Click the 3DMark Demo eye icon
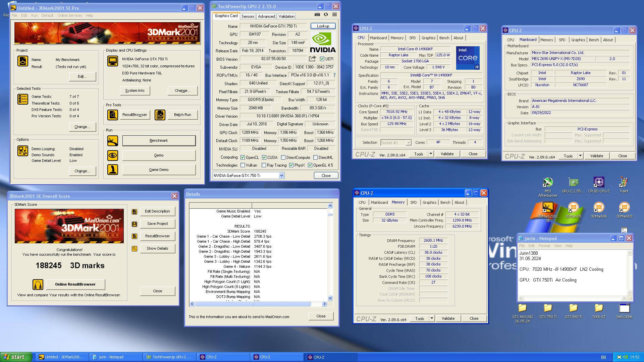The image size is (644, 362). pyautogui.click(x=113, y=155)
